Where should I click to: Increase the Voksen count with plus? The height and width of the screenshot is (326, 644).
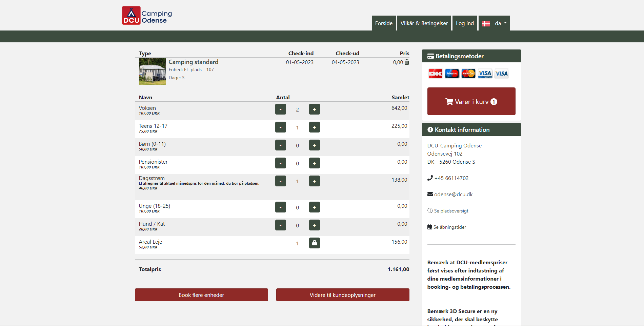314,109
